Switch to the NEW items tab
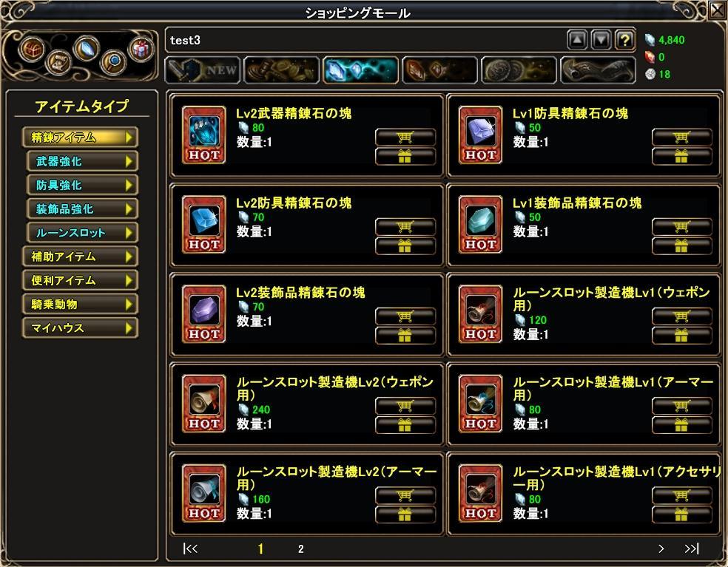This screenshot has height=567, width=728. click(203, 70)
